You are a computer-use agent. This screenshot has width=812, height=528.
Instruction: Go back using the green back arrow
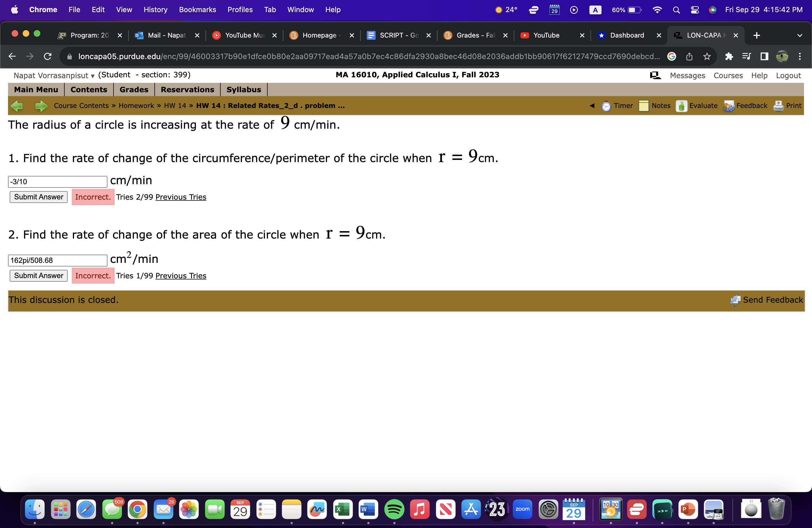pos(17,106)
